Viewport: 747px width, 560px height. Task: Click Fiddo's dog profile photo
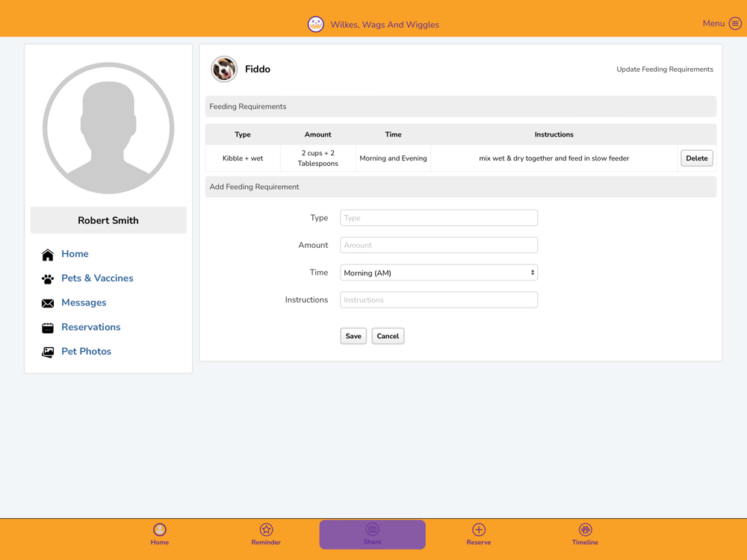(x=224, y=69)
